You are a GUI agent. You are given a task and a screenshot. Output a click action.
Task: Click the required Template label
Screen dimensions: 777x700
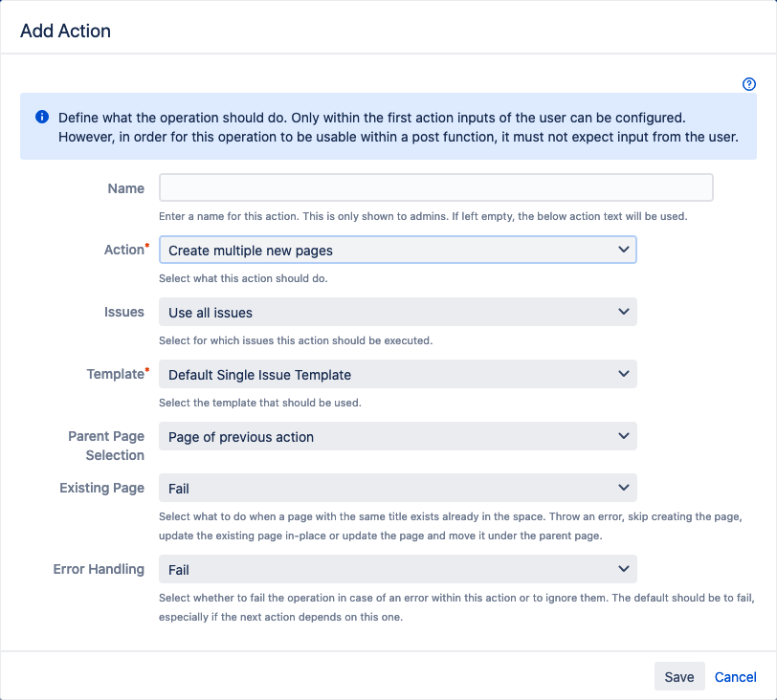click(115, 374)
